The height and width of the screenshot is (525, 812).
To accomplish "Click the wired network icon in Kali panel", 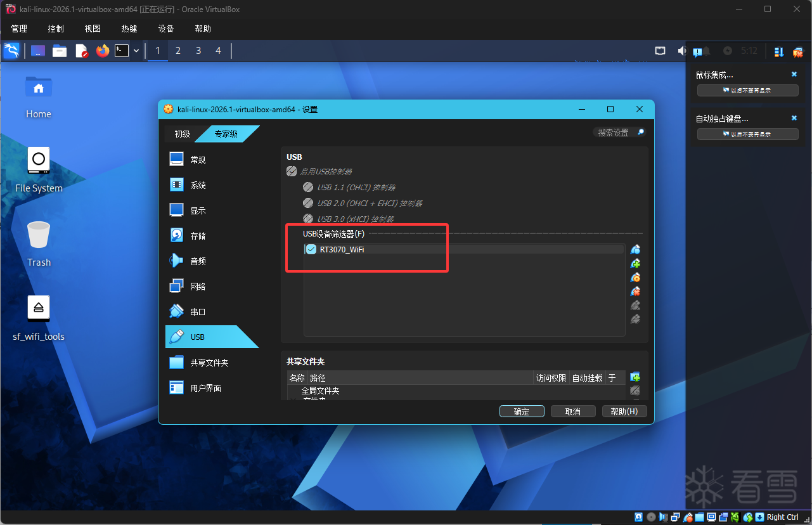I will pos(661,51).
